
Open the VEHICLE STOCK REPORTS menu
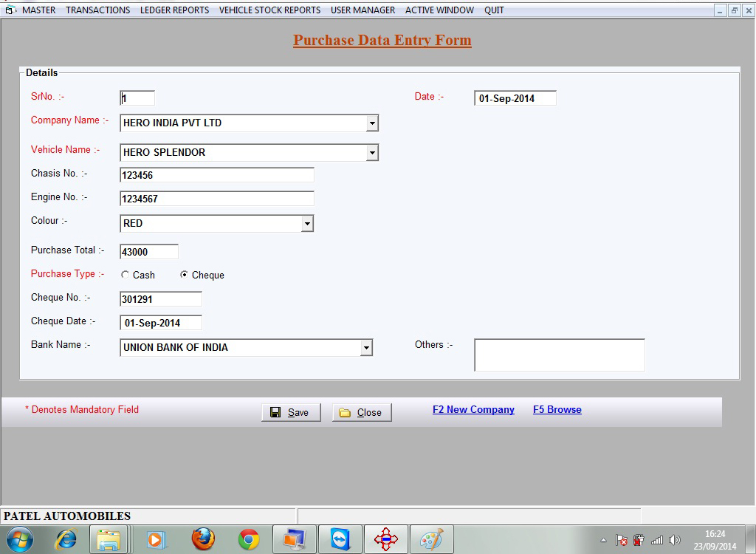pos(269,10)
